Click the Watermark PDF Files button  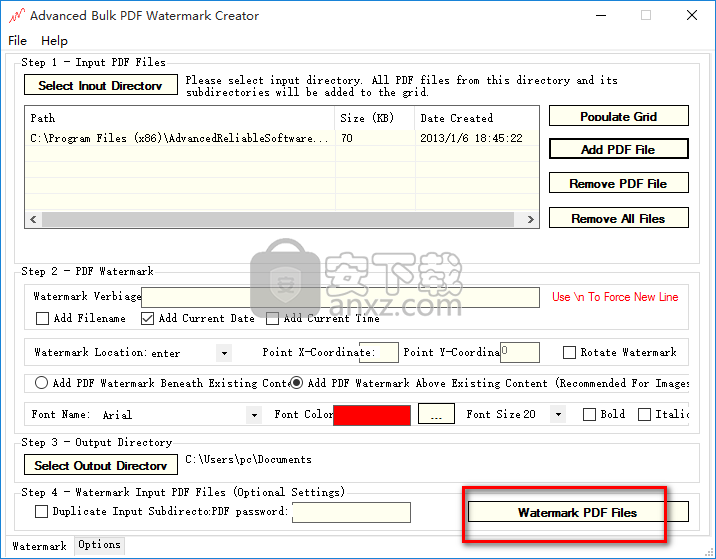point(578,512)
